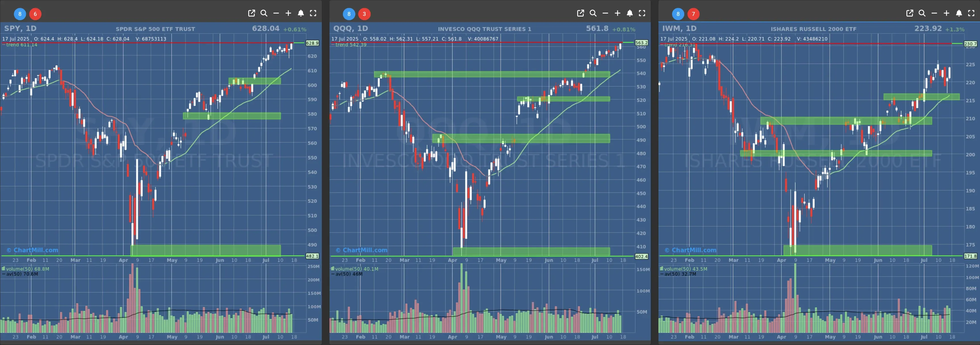The width and height of the screenshot is (980, 345).
Task: Click QQQ percent change +0.81%
Action: click(x=624, y=29)
